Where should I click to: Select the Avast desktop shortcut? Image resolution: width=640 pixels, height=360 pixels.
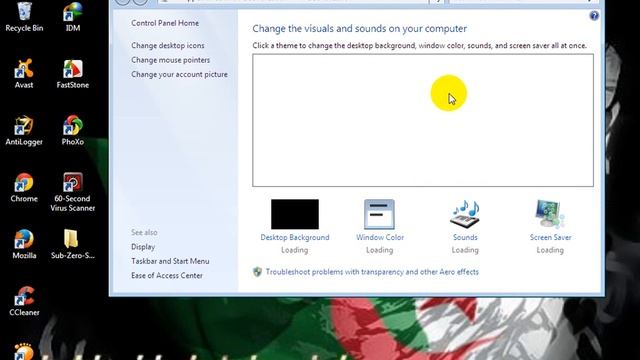(x=24, y=73)
